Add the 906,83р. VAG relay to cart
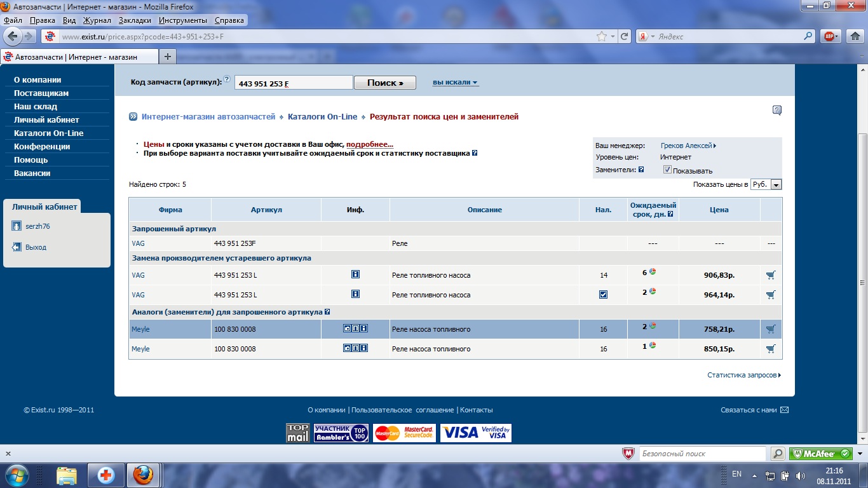This screenshot has height=488, width=868. [771, 275]
